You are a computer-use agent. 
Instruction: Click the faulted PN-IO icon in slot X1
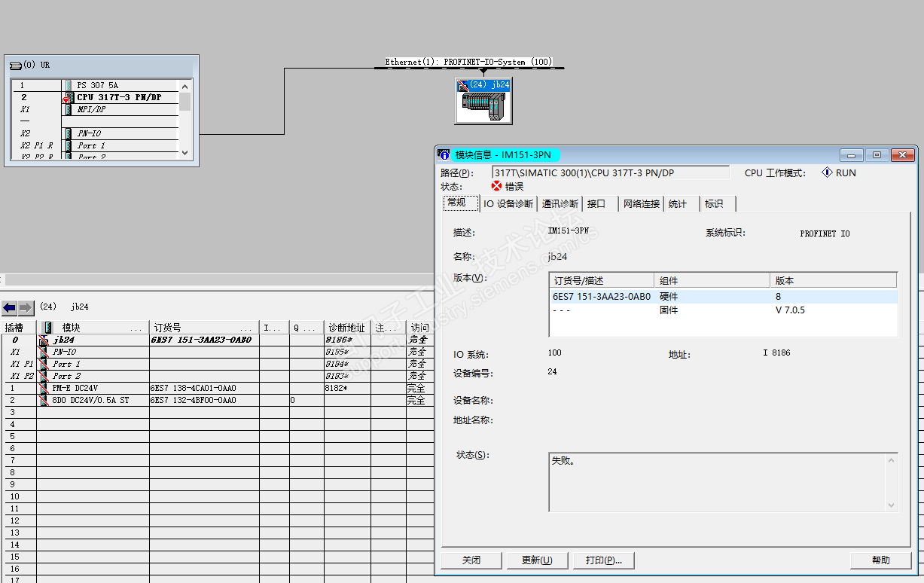44,352
